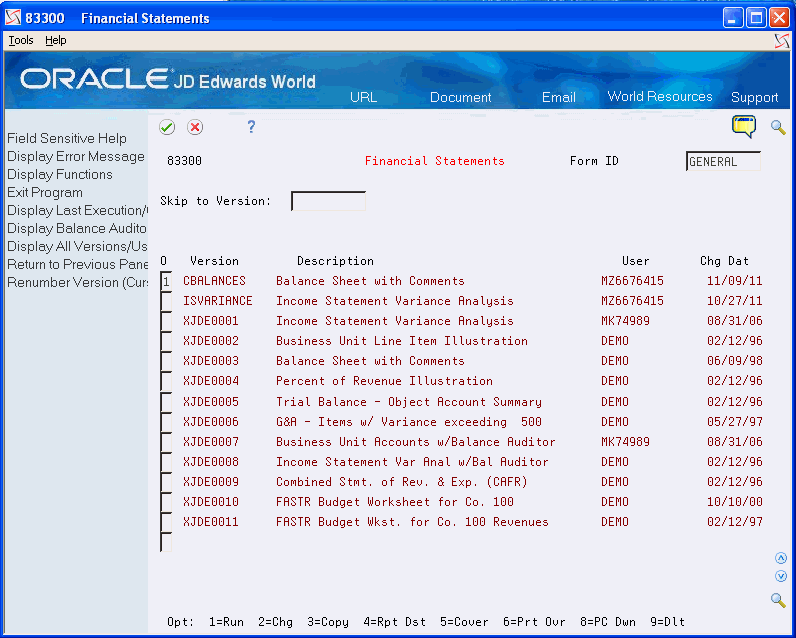Click the option field for XJDE0011
This screenshot has height=638, width=796.
(166, 522)
